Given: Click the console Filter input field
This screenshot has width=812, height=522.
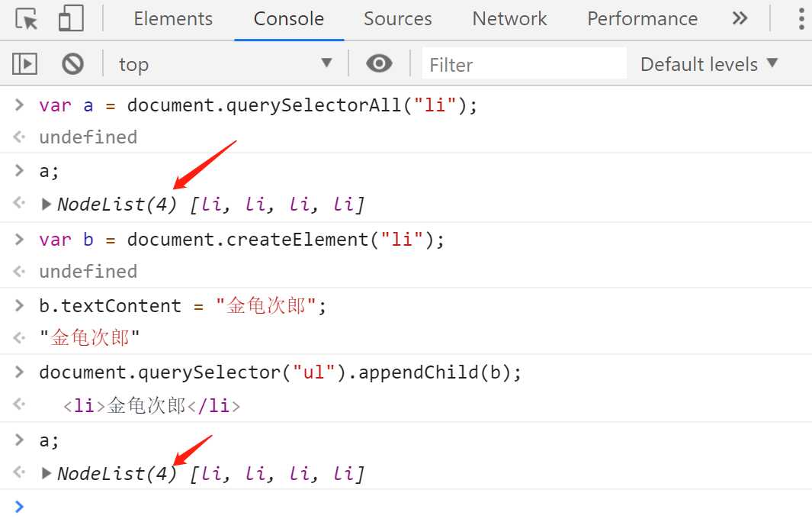Looking at the screenshot, I should tap(524, 64).
